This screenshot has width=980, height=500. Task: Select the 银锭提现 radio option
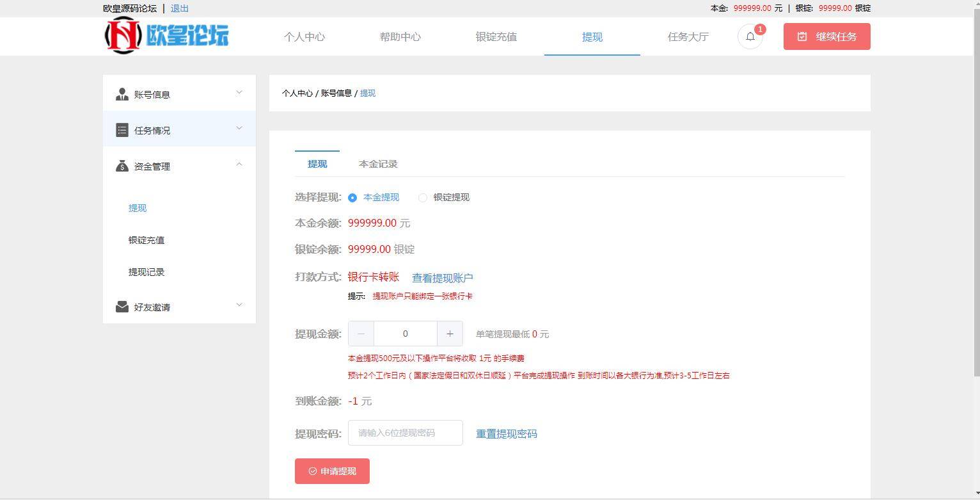(423, 197)
